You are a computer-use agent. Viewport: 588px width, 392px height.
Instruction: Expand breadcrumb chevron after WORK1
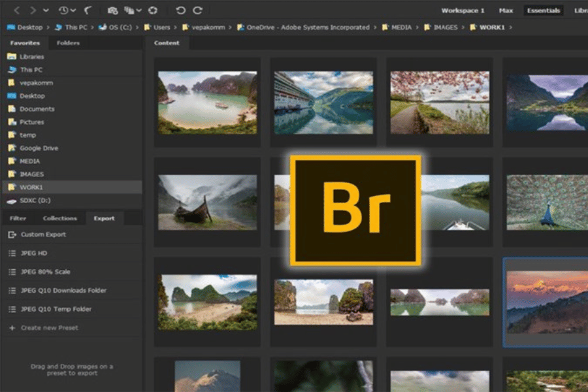510,27
